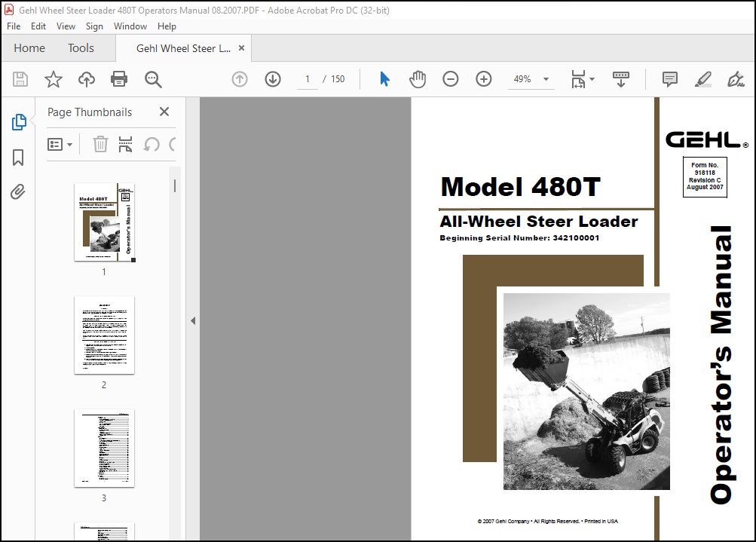Viewport: 756px width, 542px height.
Task: Print the document with printer icon
Action: point(119,79)
